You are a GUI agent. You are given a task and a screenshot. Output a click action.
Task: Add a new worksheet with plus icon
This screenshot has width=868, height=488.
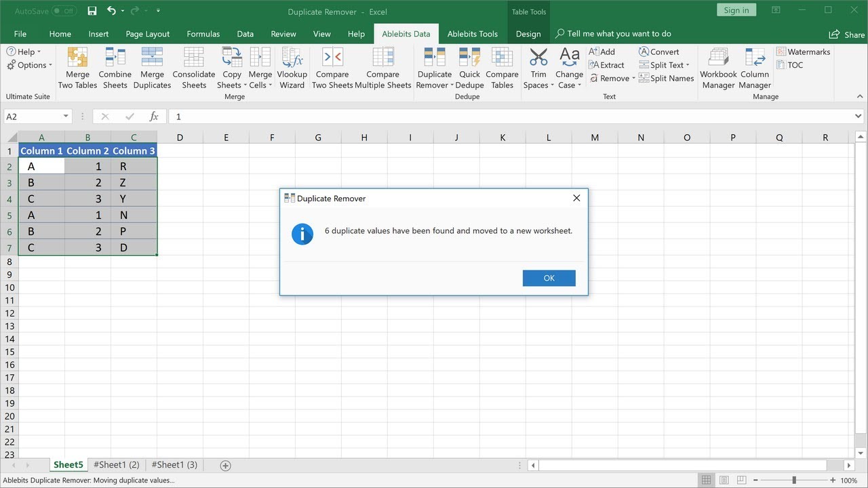click(226, 466)
